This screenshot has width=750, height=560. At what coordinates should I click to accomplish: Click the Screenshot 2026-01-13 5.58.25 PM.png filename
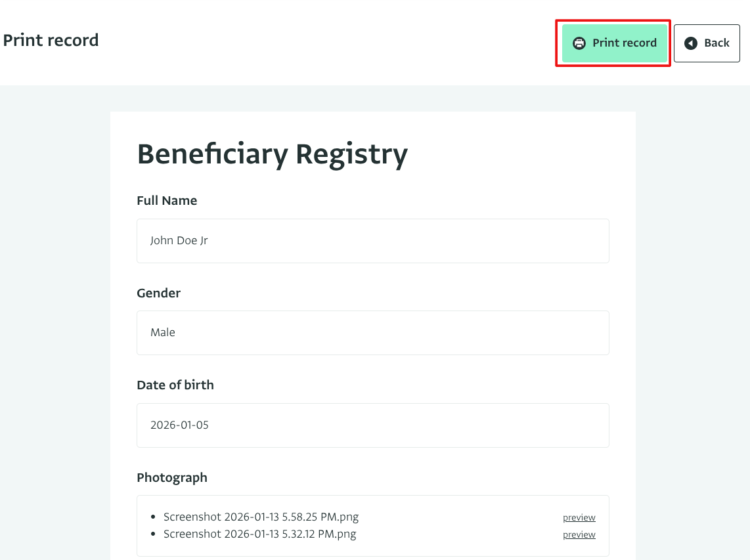(261, 517)
